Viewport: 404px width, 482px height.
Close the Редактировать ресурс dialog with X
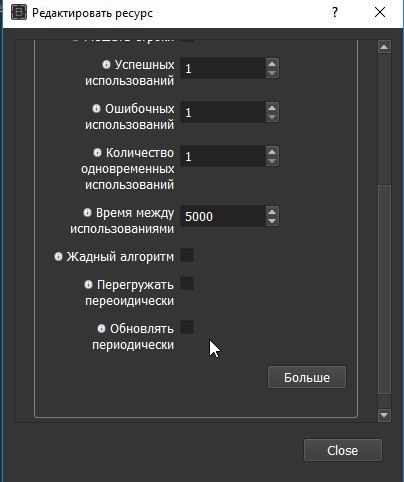click(380, 13)
